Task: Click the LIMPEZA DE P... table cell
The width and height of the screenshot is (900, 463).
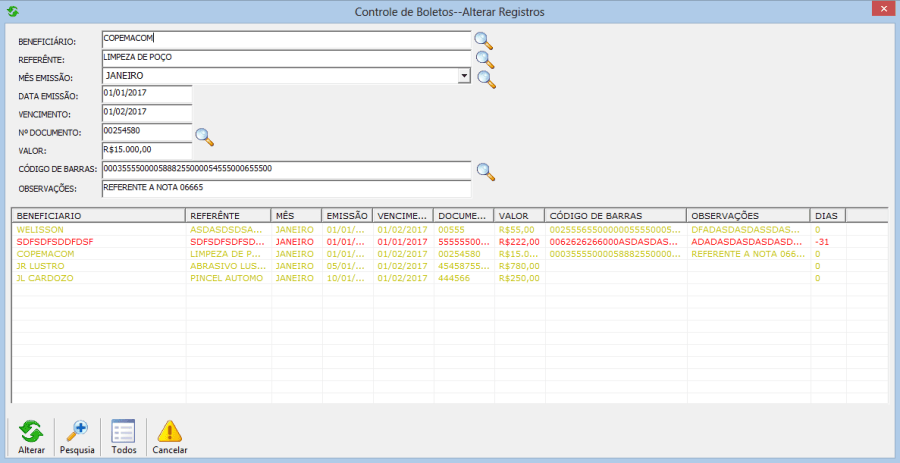Action: click(226, 254)
